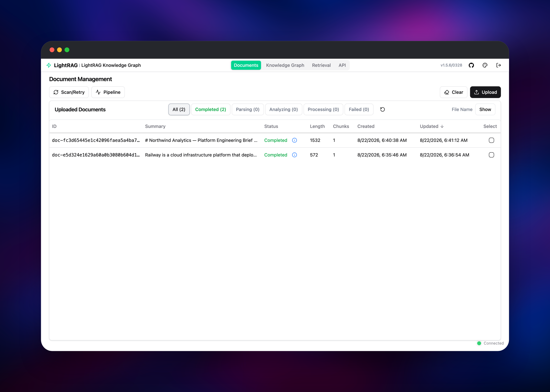This screenshot has height=392, width=550.
Task: Filter by Completed (2) documents
Action: (211, 109)
